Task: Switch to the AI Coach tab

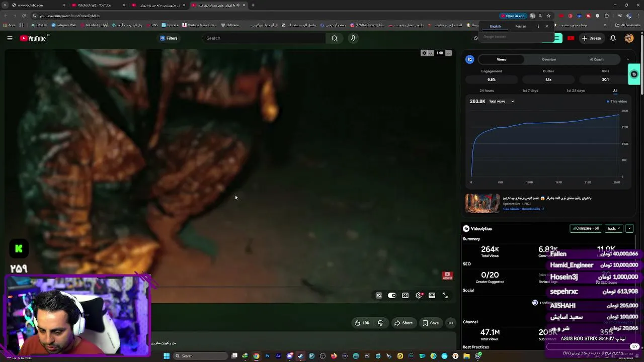Action: (597, 59)
